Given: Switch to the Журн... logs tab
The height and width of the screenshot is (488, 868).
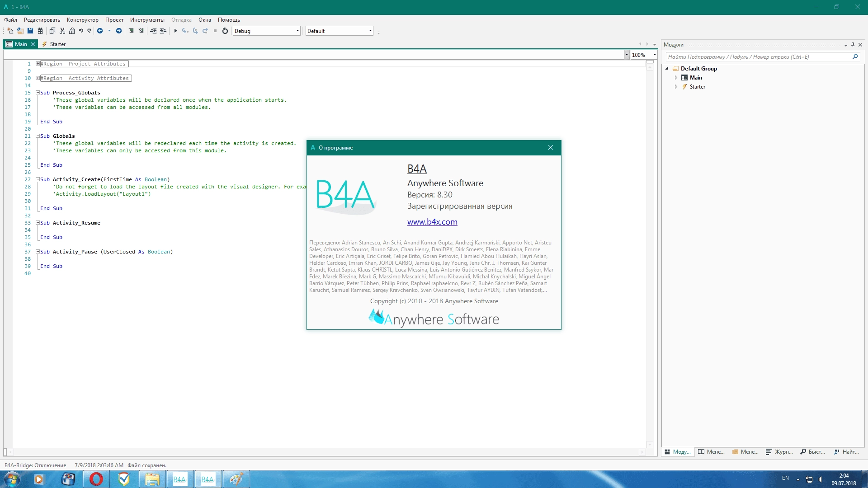Looking at the screenshot, I should coord(779,452).
